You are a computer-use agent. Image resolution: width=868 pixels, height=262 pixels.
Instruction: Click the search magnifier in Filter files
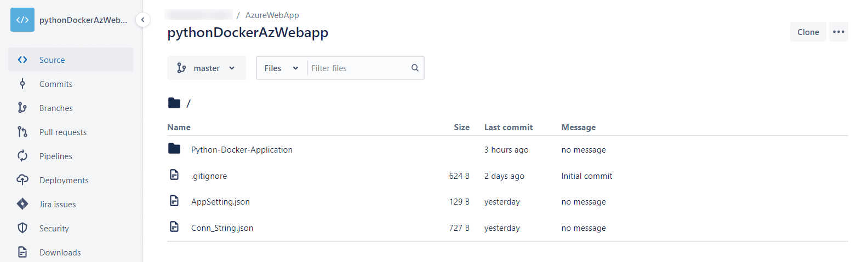415,68
